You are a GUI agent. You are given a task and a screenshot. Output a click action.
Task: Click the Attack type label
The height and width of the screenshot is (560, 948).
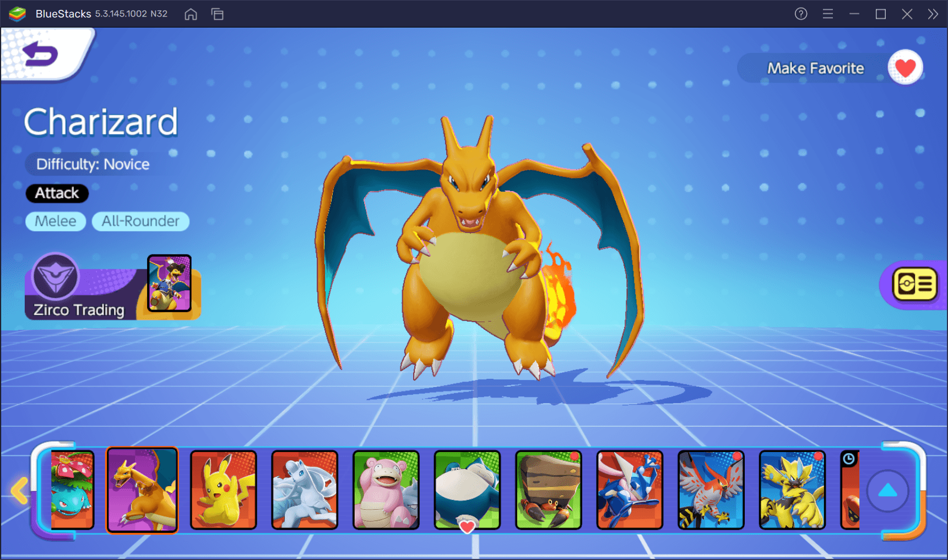[x=57, y=193]
